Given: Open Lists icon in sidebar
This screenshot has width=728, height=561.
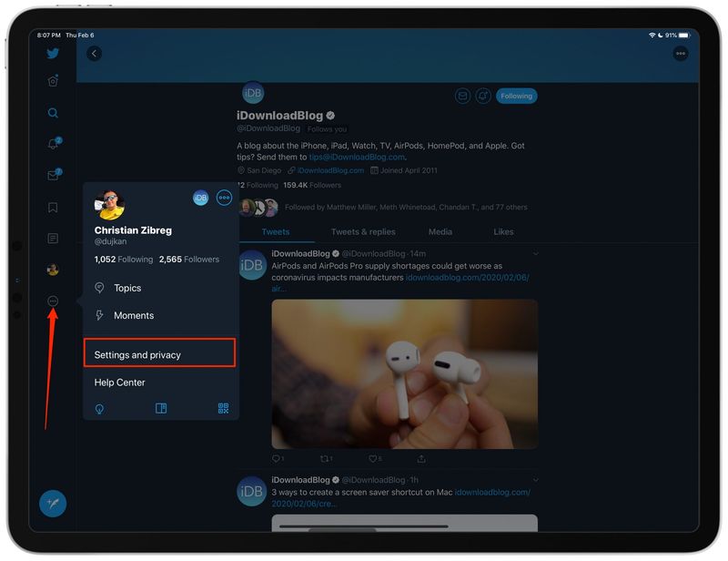Looking at the screenshot, I should (x=53, y=239).
